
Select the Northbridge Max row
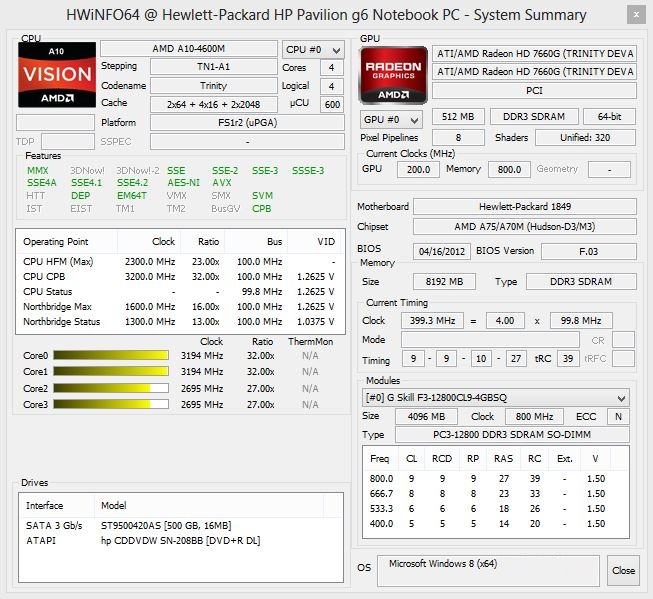(x=179, y=307)
